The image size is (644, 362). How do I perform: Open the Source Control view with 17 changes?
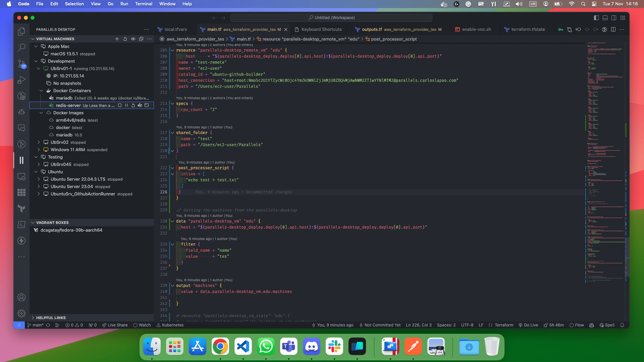[x=21, y=64]
